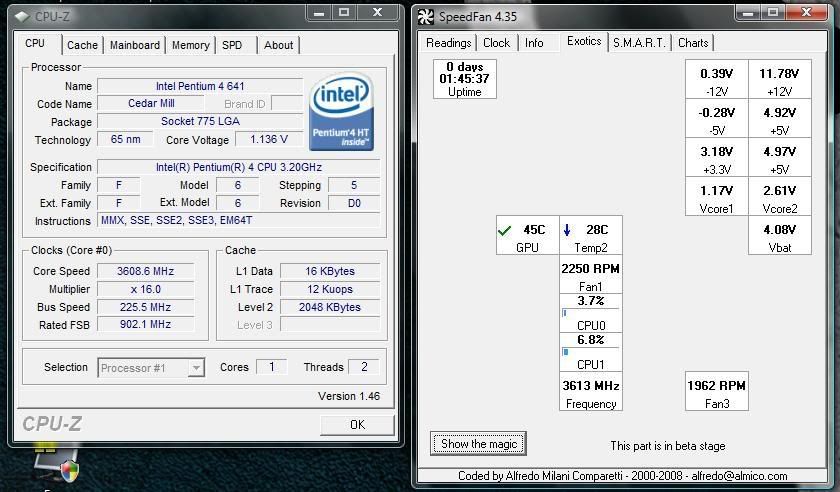Click the Revision value D0
840x492 pixels.
point(354,203)
